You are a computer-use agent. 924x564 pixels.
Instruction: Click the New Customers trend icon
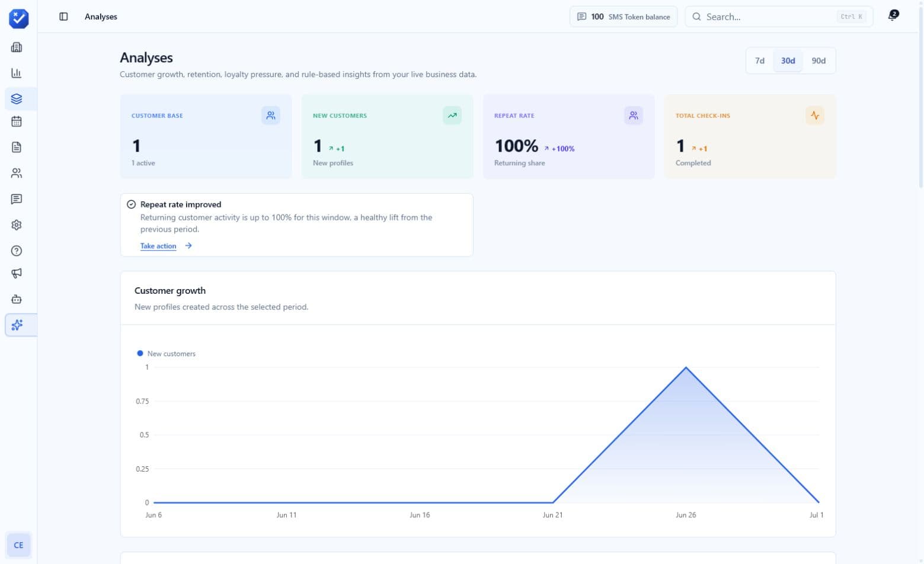[x=452, y=116]
